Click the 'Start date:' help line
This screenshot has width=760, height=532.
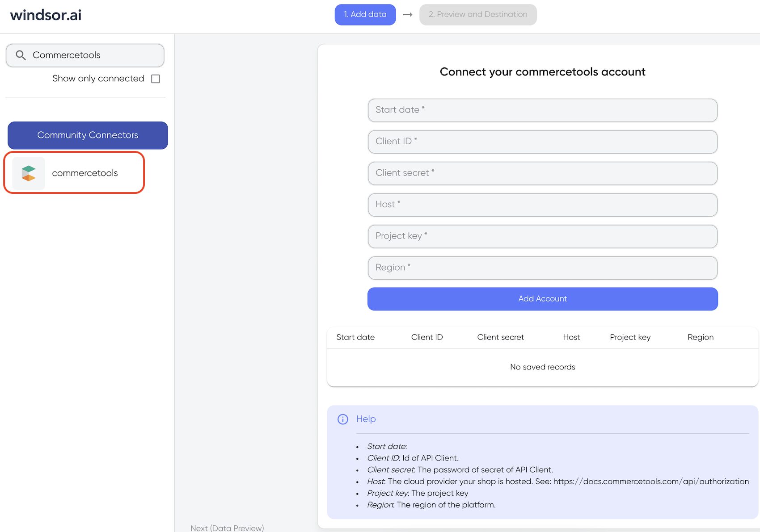pyautogui.click(x=387, y=446)
